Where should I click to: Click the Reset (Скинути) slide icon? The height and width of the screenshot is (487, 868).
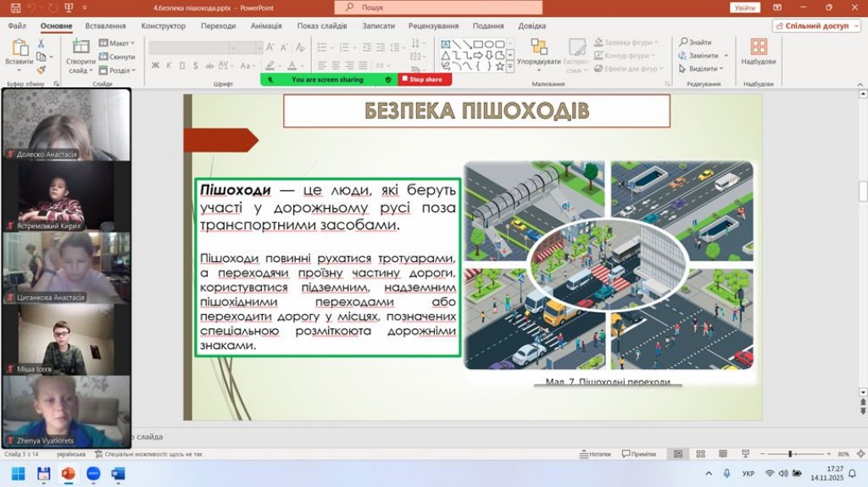117,56
